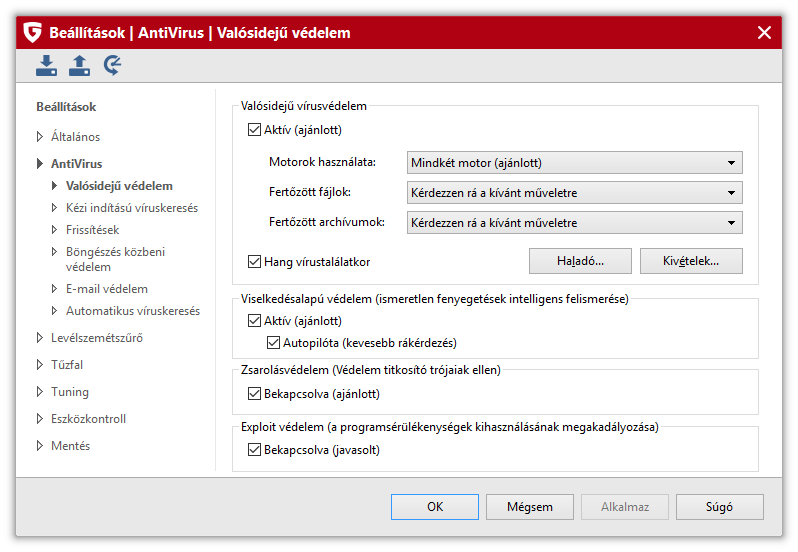Click the export settings upload icon
Screen dimensions: 798x552
(79, 66)
